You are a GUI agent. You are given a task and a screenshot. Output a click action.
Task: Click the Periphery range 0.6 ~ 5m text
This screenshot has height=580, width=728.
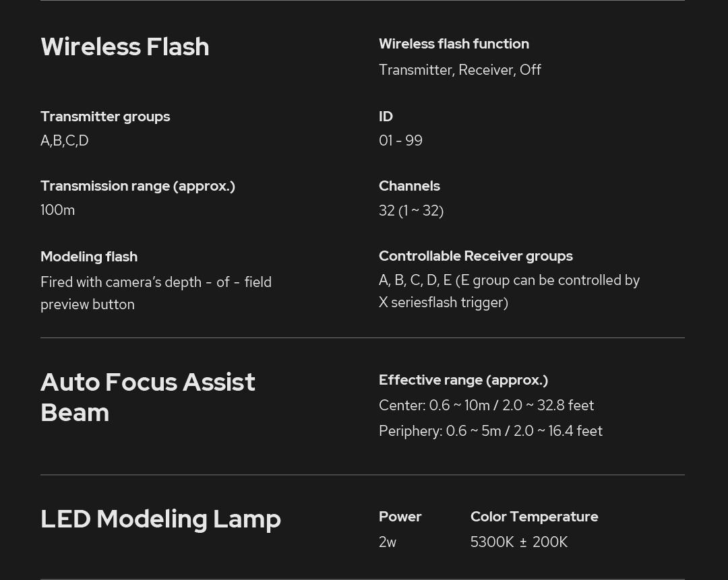coord(490,431)
